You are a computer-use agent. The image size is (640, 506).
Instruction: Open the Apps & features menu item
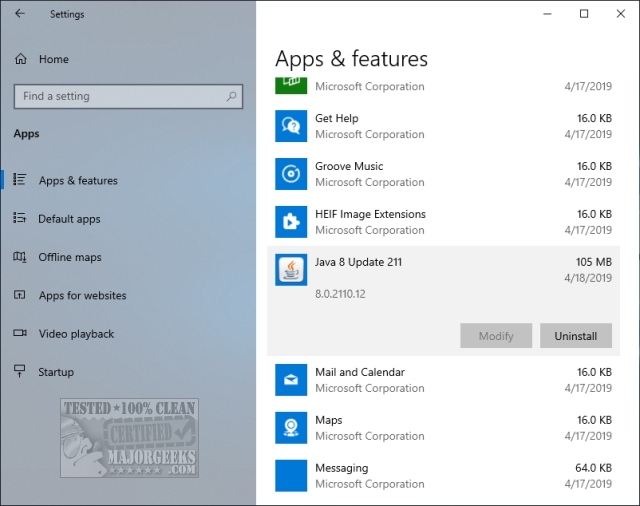tap(78, 180)
